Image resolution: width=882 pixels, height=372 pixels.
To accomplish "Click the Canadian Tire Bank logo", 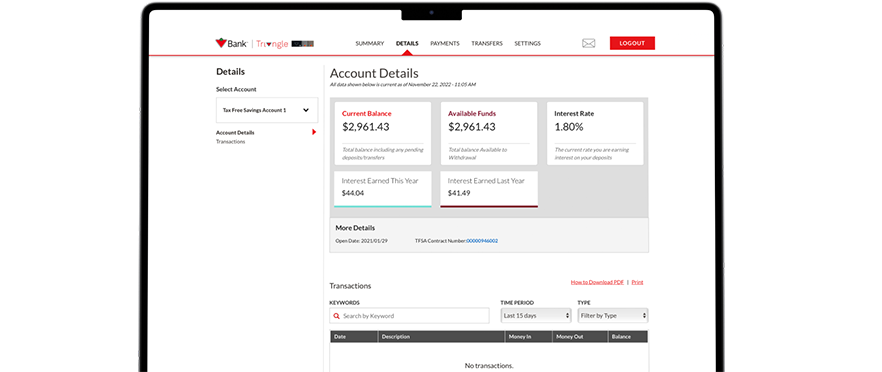I will (231, 43).
